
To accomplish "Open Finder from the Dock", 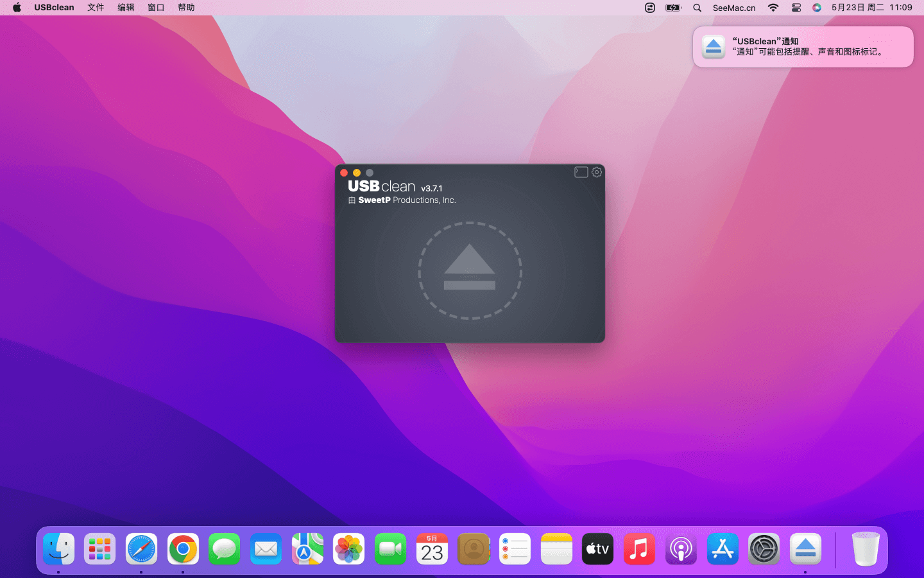I will pyautogui.click(x=58, y=549).
